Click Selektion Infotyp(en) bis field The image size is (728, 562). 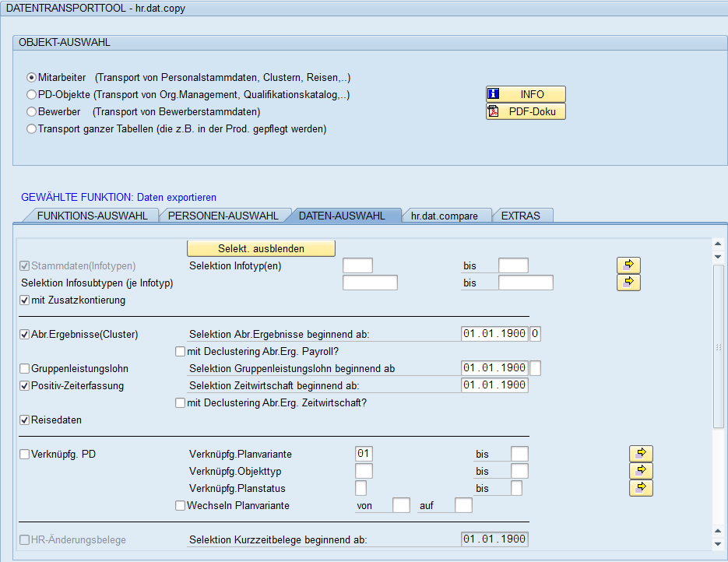[514, 265]
